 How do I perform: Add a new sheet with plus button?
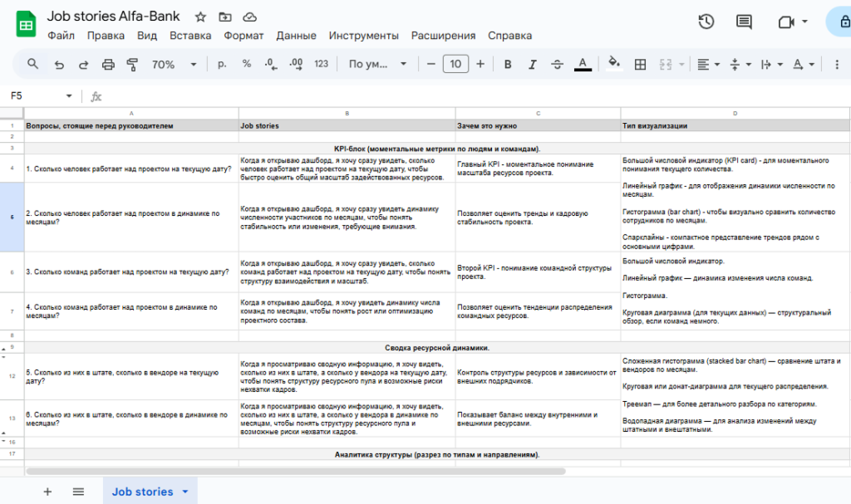tap(47, 492)
